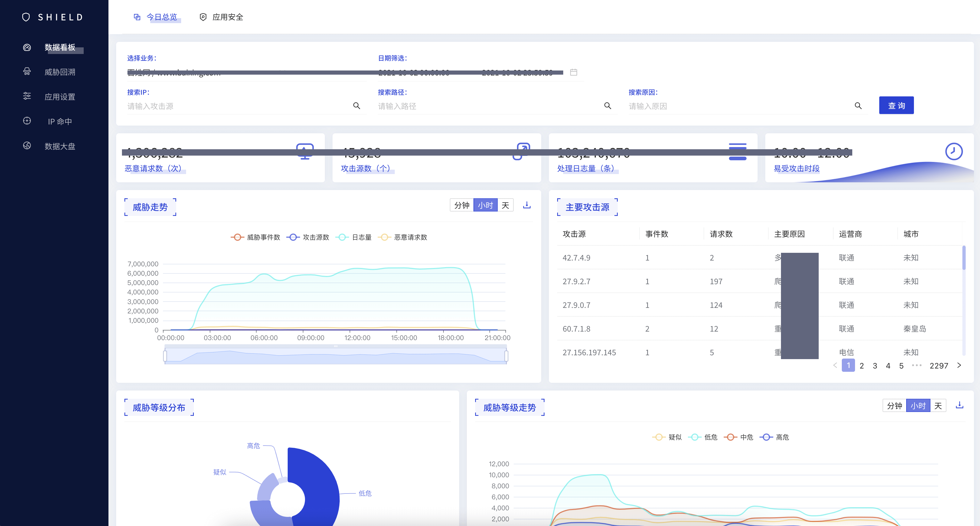The width and height of the screenshot is (980, 526).
Task: Open 数据看板 in the sidebar
Action: 60,47
